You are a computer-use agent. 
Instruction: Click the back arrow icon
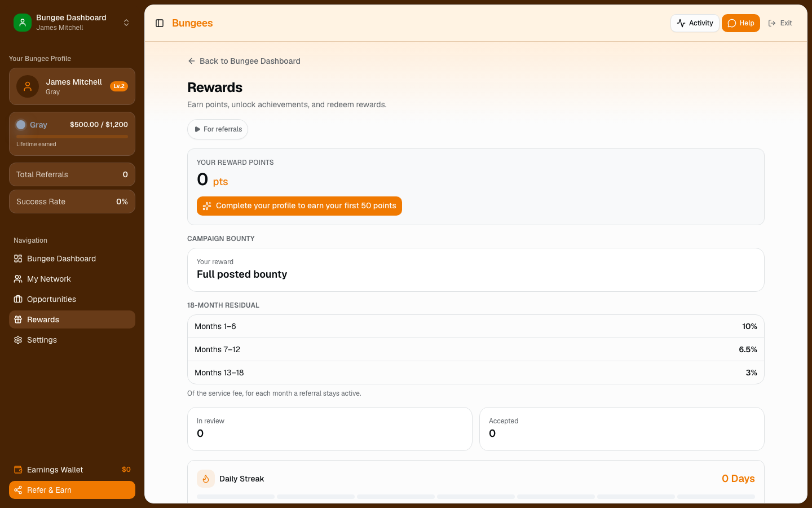192,61
